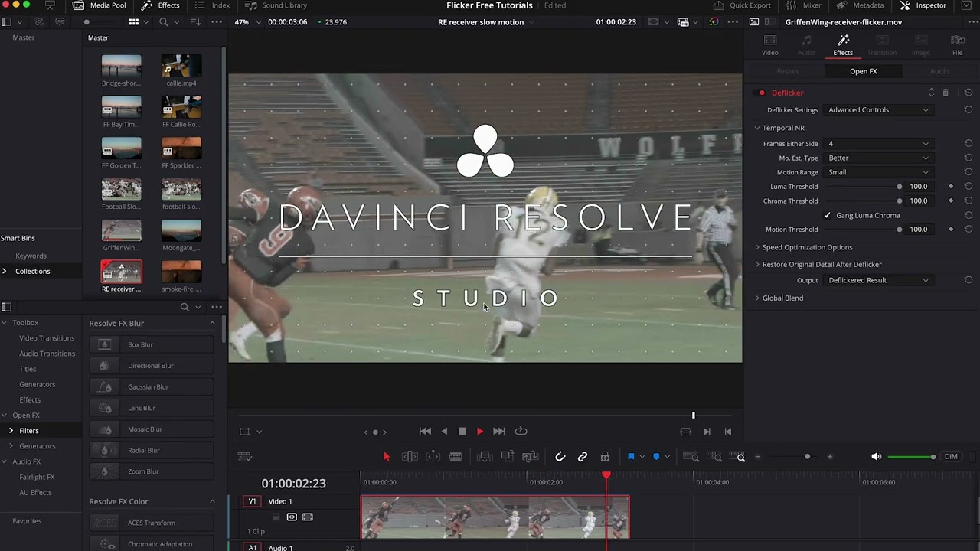Viewport: 980px width, 551px height.
Task: Open the Output dropdown
Action: [x=878, y=280]
